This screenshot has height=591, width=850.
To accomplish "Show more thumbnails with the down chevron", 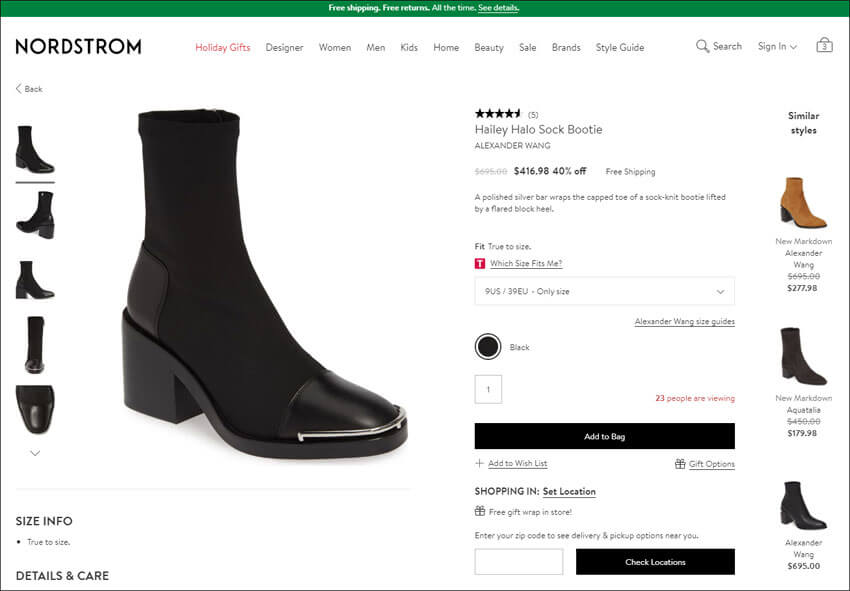I will click(x=35, y=453).
